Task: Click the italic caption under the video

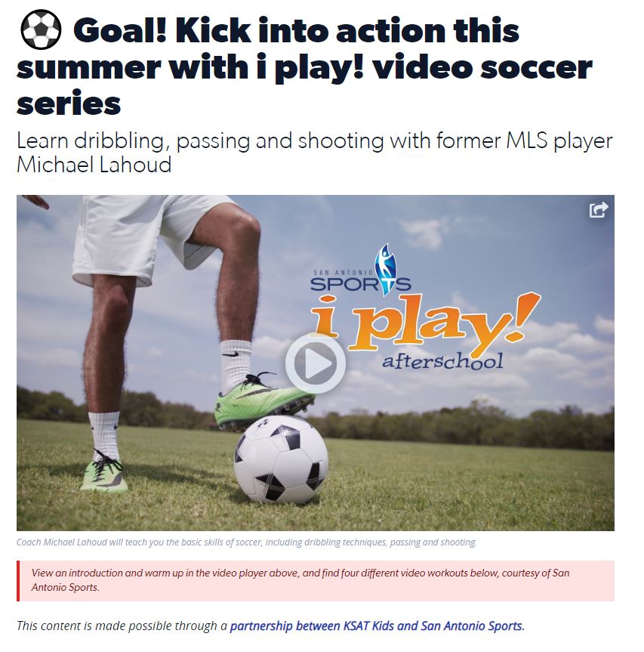Action: point(246,542)
